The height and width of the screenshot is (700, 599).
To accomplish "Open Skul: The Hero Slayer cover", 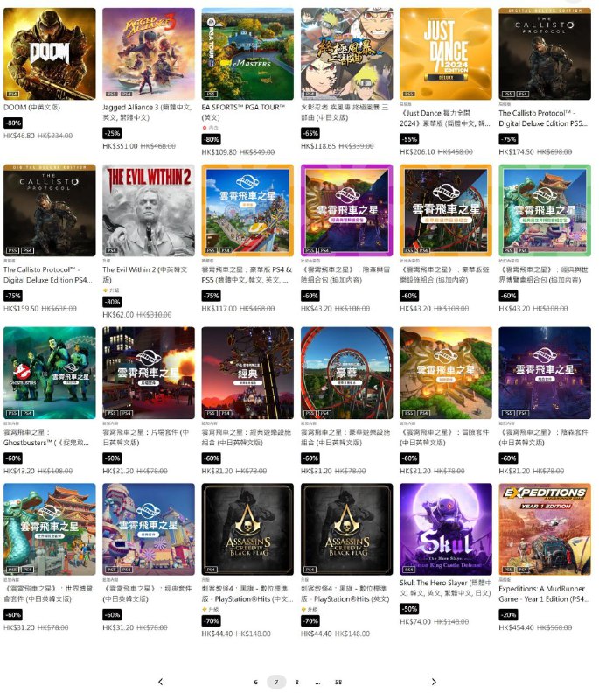I will 446,529.
